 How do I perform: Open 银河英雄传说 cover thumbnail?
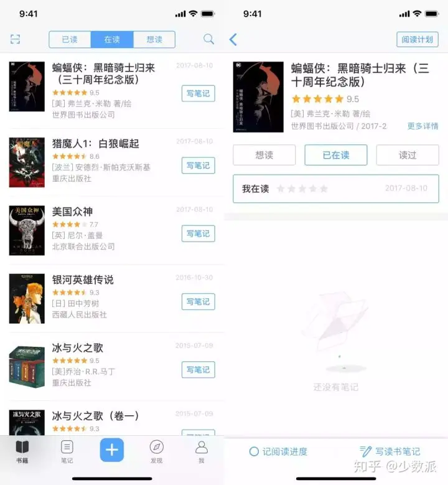(x=27, y=298)
